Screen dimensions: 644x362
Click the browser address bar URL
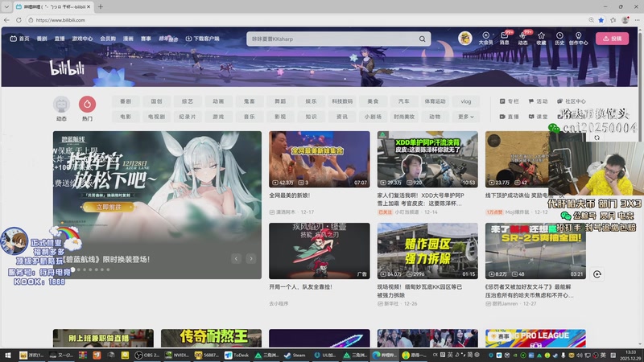(x=60, y=19)
